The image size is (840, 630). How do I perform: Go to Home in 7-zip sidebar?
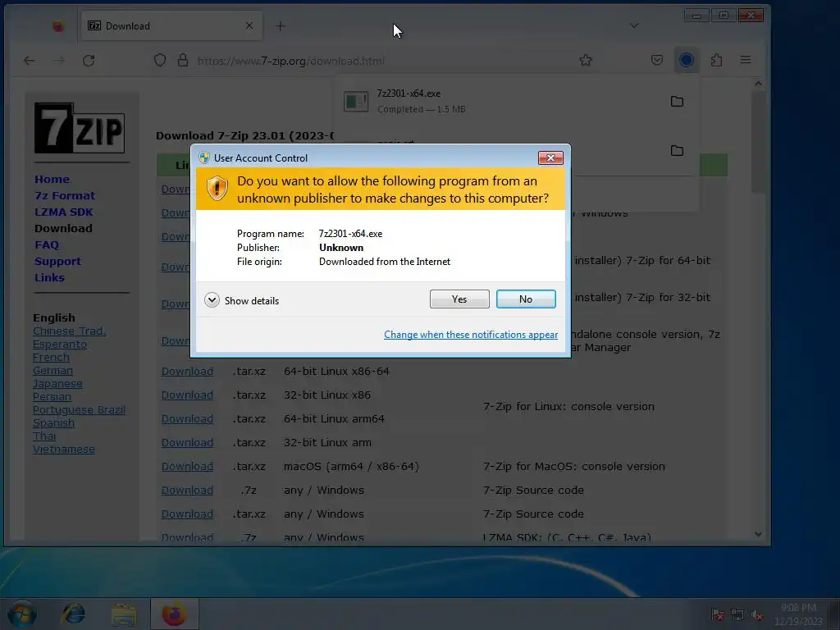[x=52, y=179]
